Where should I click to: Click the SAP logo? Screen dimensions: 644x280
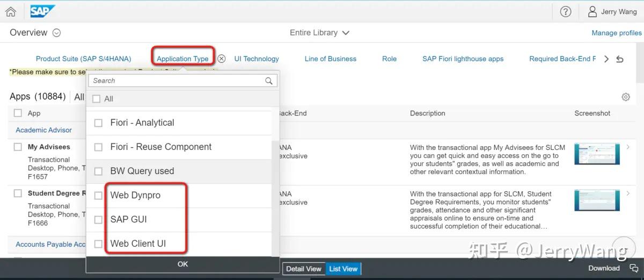point(42,11)
